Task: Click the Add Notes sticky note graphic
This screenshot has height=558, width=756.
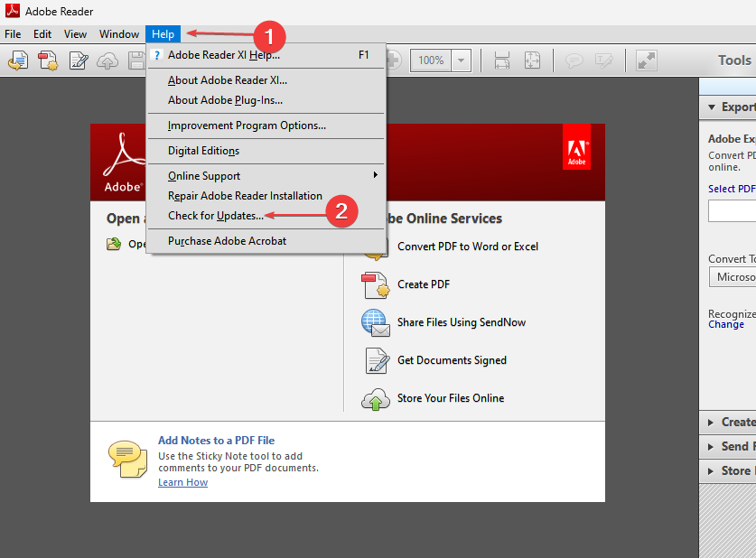Action: pos(127,460)
